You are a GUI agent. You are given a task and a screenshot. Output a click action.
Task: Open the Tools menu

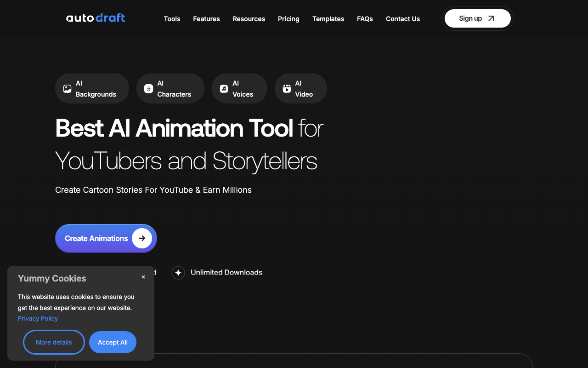tap(172, 19)
